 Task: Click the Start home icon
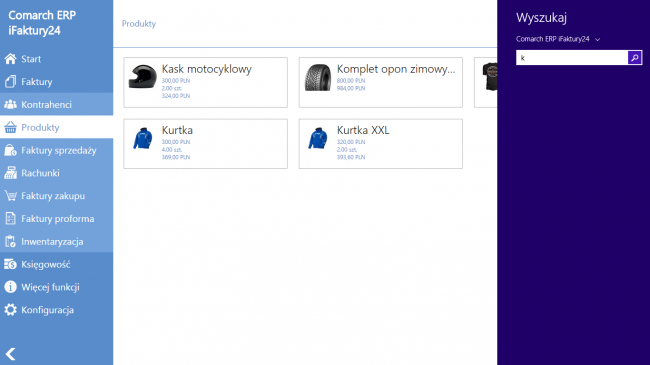[x=10, y=59]
